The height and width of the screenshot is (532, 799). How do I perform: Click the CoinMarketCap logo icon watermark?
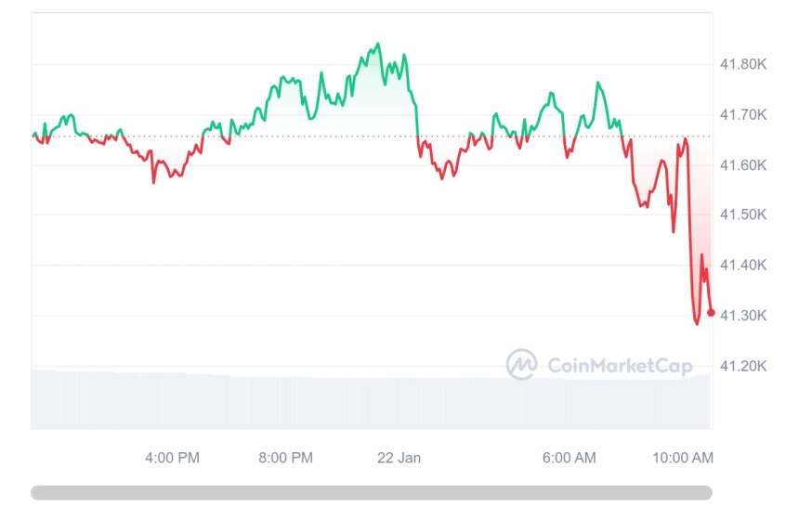pos(521,364)
